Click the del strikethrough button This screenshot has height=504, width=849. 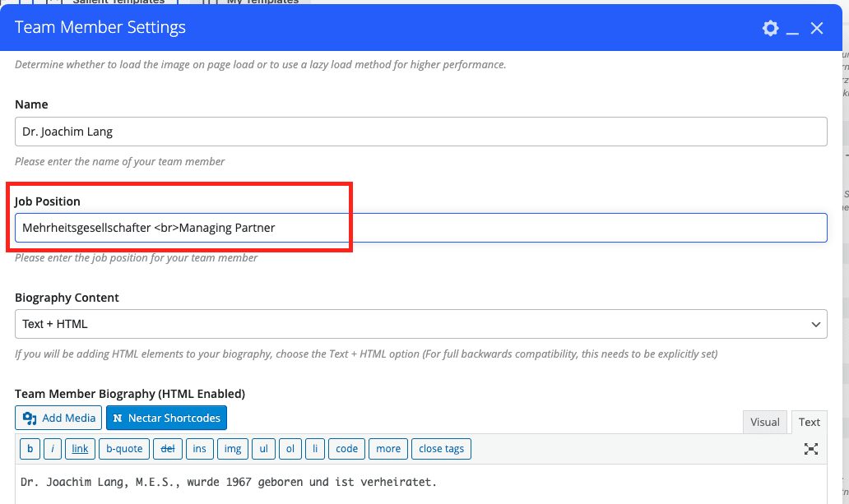[x=168, y=449]
